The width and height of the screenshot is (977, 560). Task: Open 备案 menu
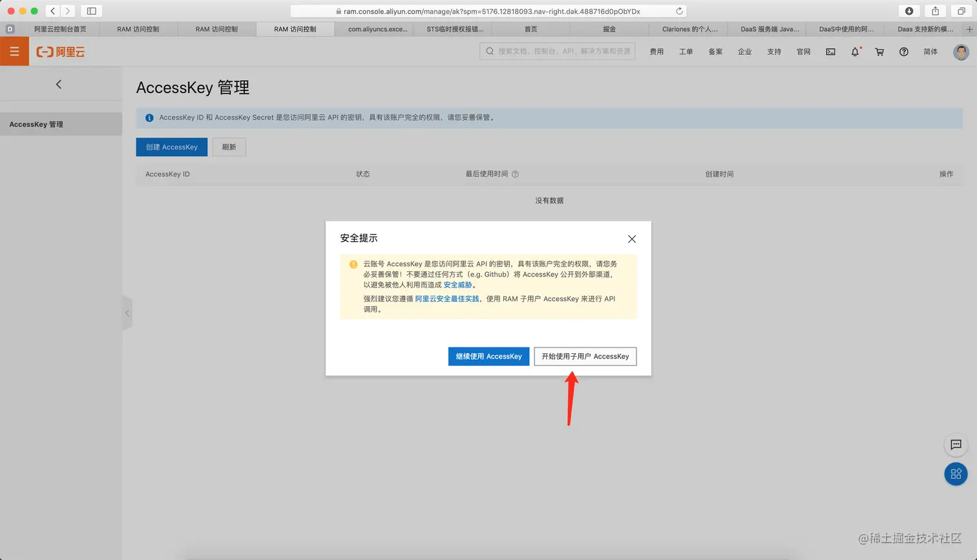tap(715, 52)
